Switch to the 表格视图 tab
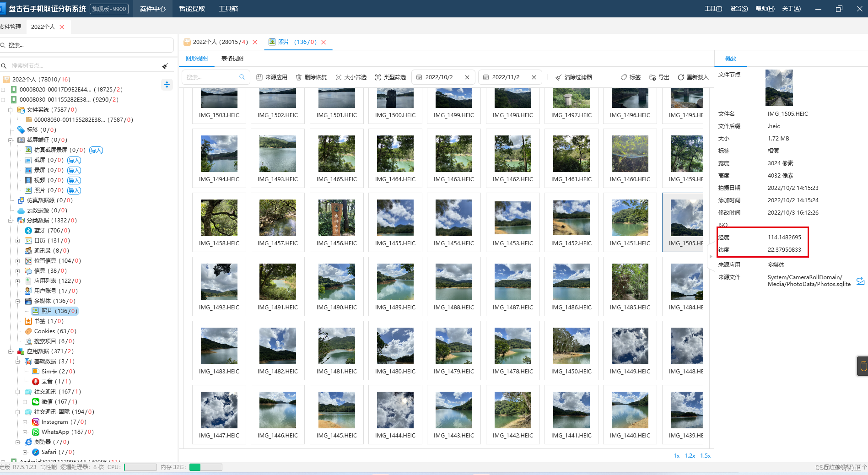868x475 pixels. [x=232, y=59]
